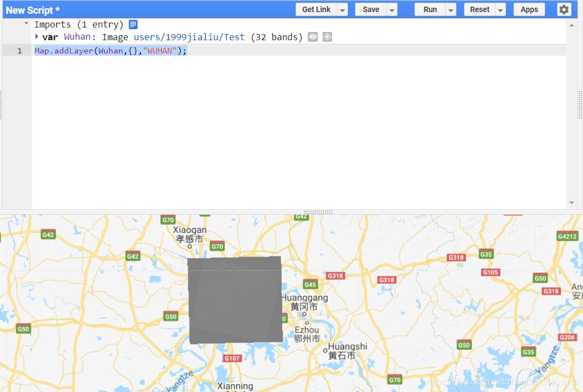Open the Run dropdown arrow

click(450, 9)
